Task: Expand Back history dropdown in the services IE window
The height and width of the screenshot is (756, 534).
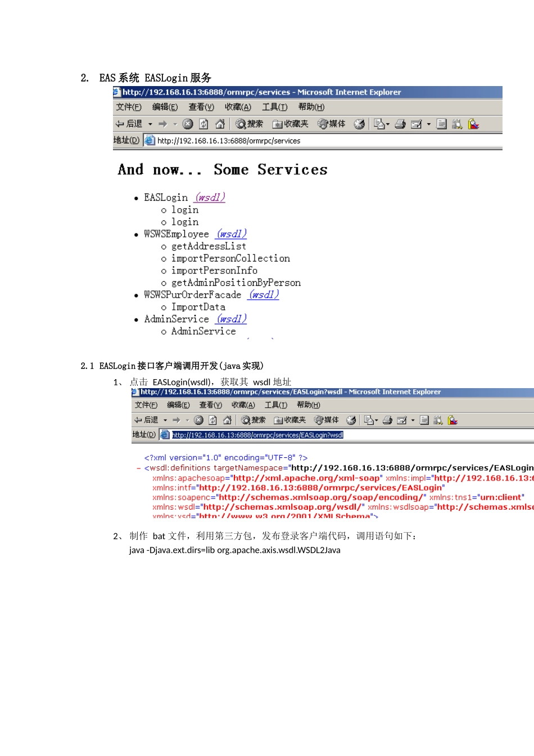Action: tap(150, 124)
